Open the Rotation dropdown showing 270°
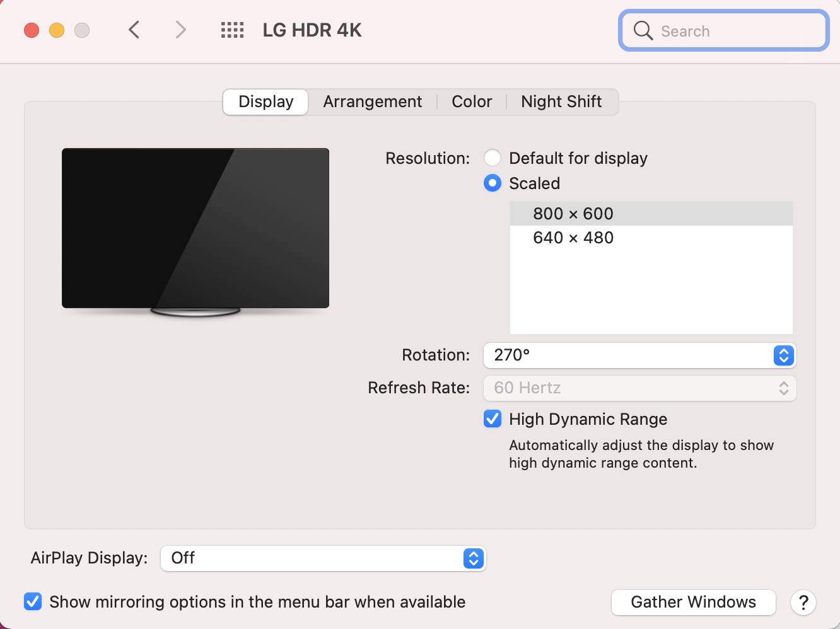 tap(639, 355)
